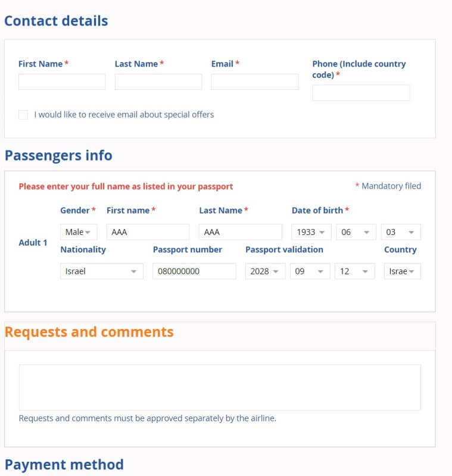This screenshot has height=476, width=452.
Task: Click the Passport number field
Action: pos(194,271)
